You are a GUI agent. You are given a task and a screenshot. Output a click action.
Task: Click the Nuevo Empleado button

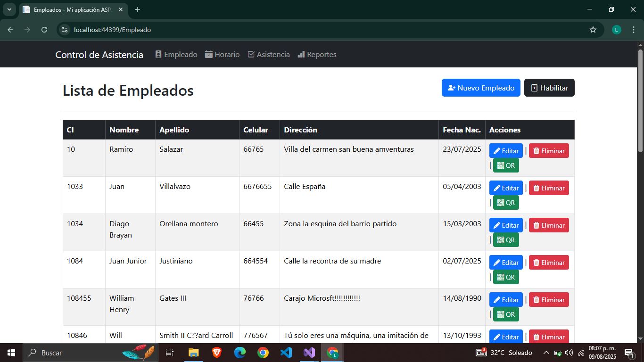tap(481, 88)
